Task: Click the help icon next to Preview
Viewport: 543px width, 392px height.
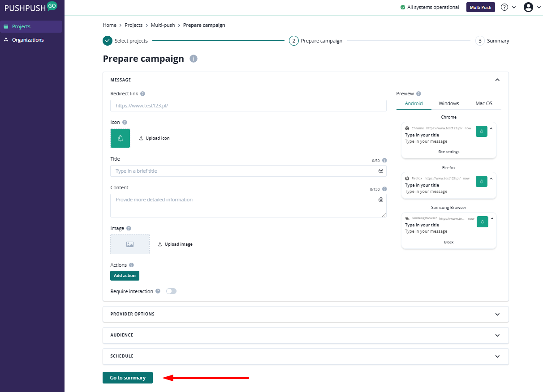Action: [x=418, y=94]
